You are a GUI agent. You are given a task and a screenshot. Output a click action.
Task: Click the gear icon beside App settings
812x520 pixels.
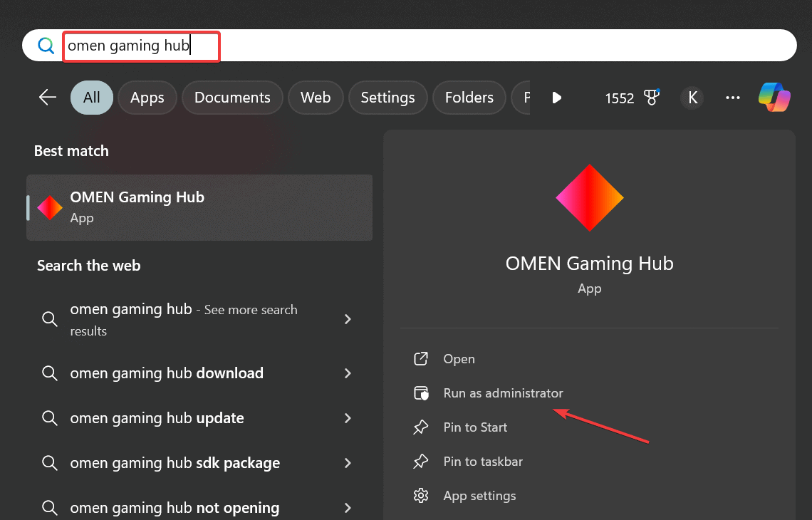[421, 496]
